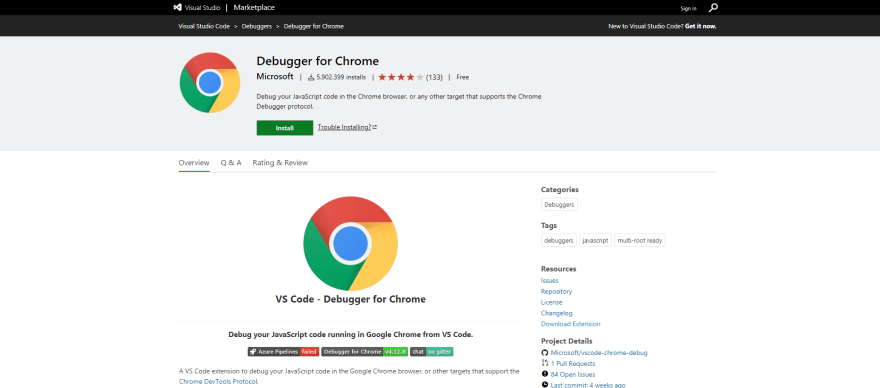Open the Download Extension resource link
The image size is (880, 388).
570,324
